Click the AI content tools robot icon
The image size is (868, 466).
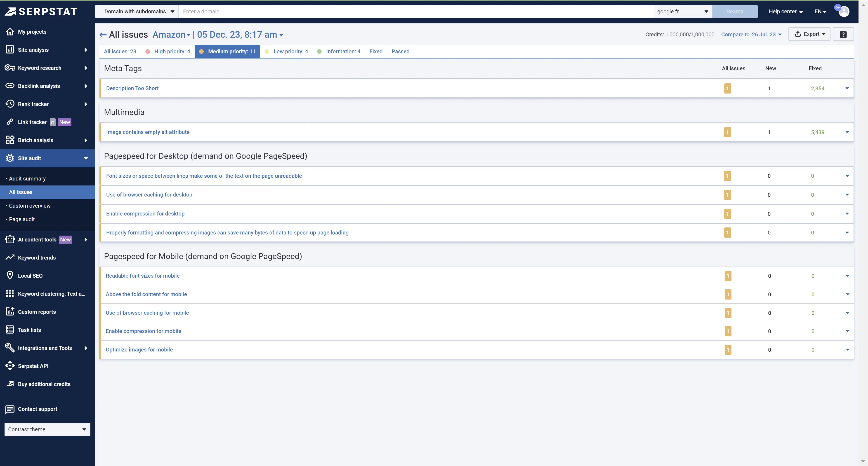(10, 239)
